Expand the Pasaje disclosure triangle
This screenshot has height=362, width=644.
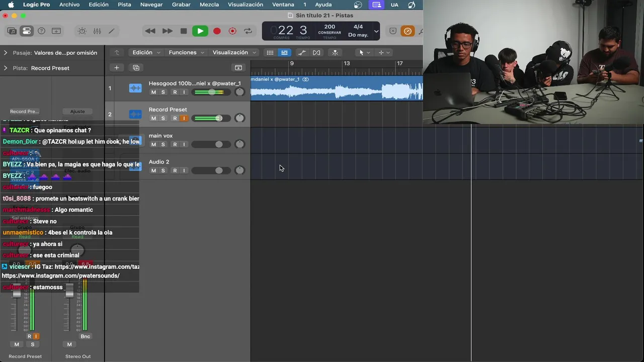tap(6, 53)
